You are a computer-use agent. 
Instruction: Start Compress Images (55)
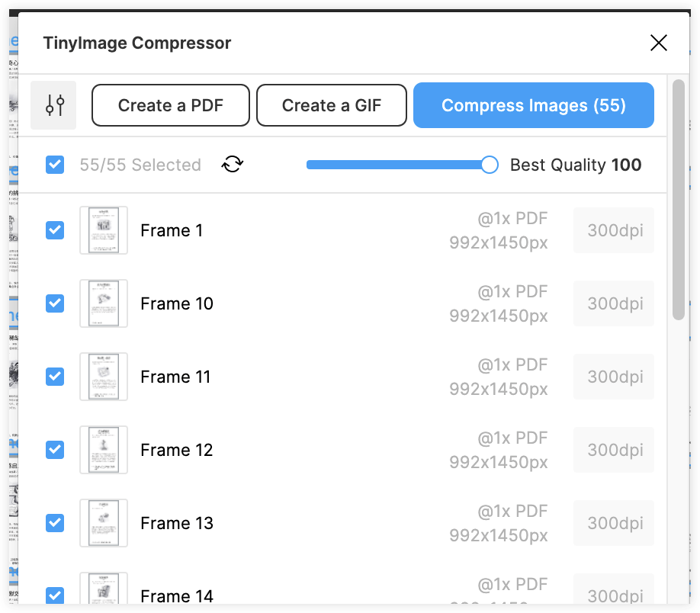[534, 105]
